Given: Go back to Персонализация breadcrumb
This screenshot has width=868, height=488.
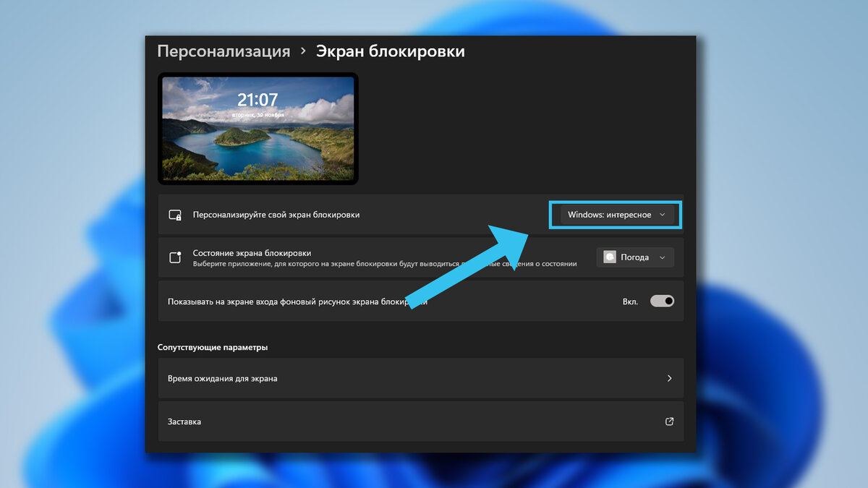Looking at the screenshot, I should pyautogui.click(x=224, y=51).
